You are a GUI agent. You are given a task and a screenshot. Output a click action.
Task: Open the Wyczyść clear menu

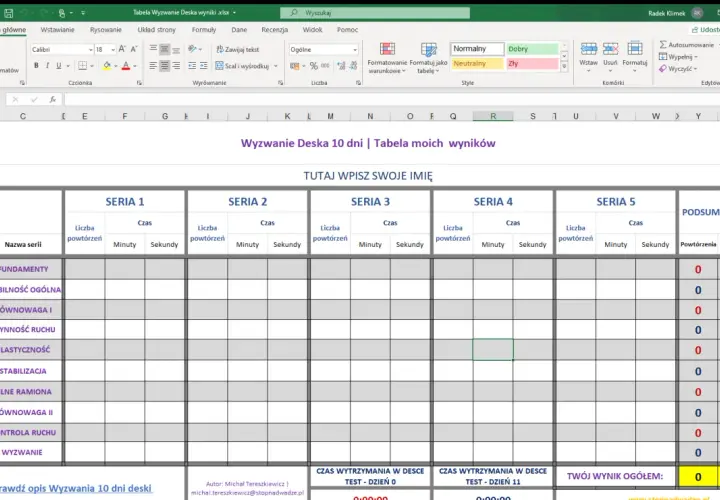point(678,69)
